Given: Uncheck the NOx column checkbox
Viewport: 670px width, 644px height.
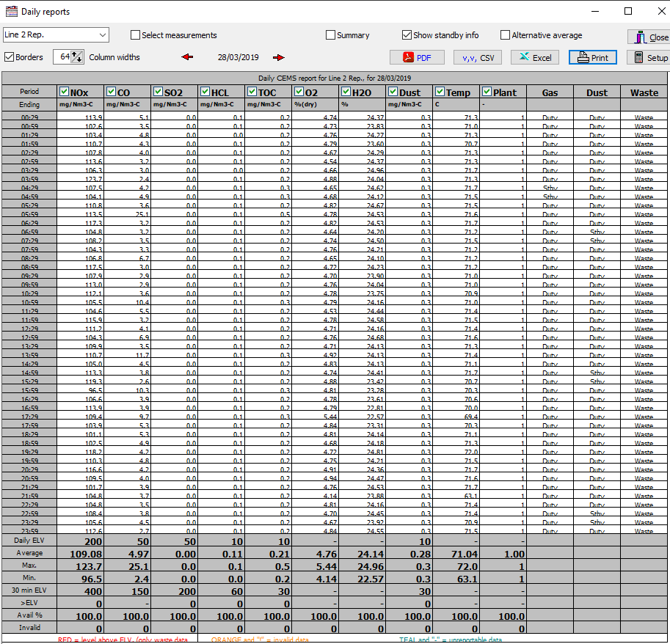Looking at the screenshot, I should 65,92.
